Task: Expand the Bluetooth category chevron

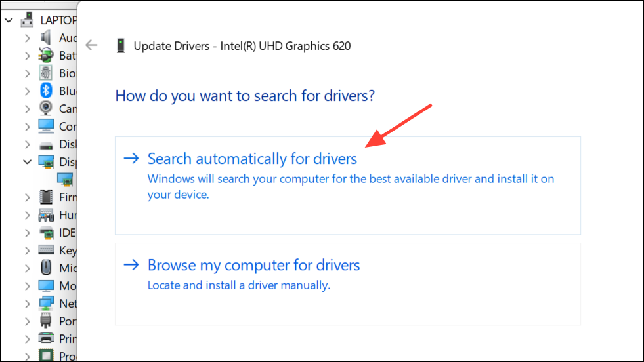Action: click(x=27, y=90)
